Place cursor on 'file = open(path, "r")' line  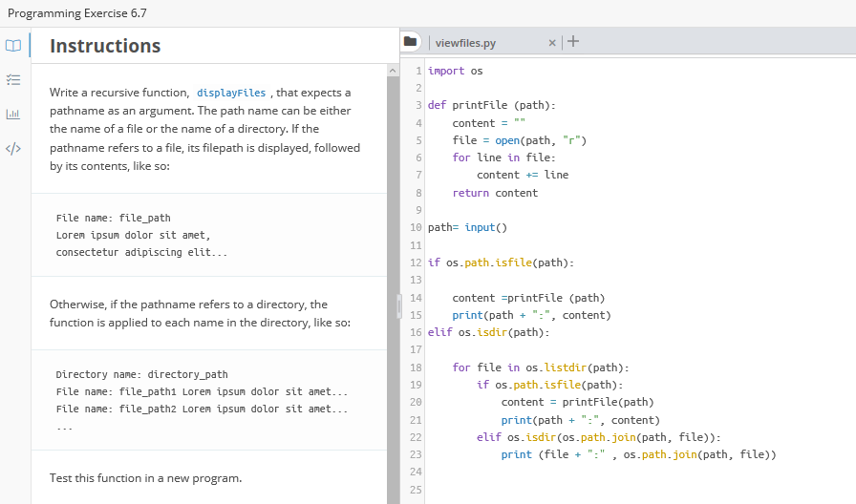[x=519, y=140]
